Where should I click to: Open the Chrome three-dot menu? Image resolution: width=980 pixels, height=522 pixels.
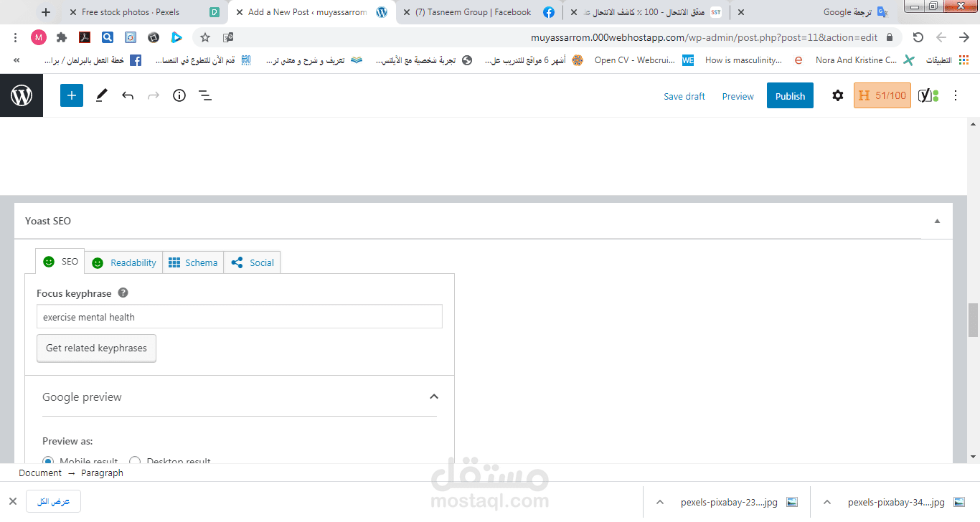(16, 37)
